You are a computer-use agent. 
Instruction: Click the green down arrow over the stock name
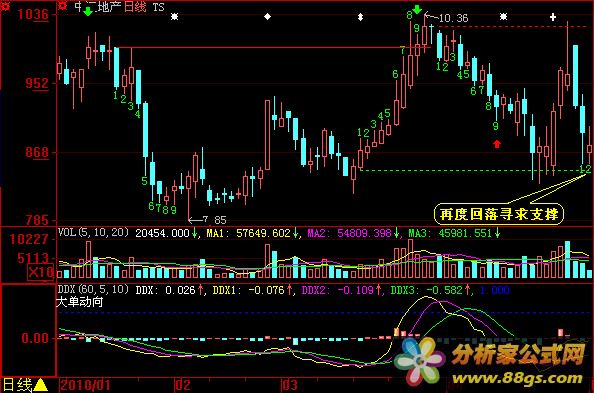coord(88,11)
